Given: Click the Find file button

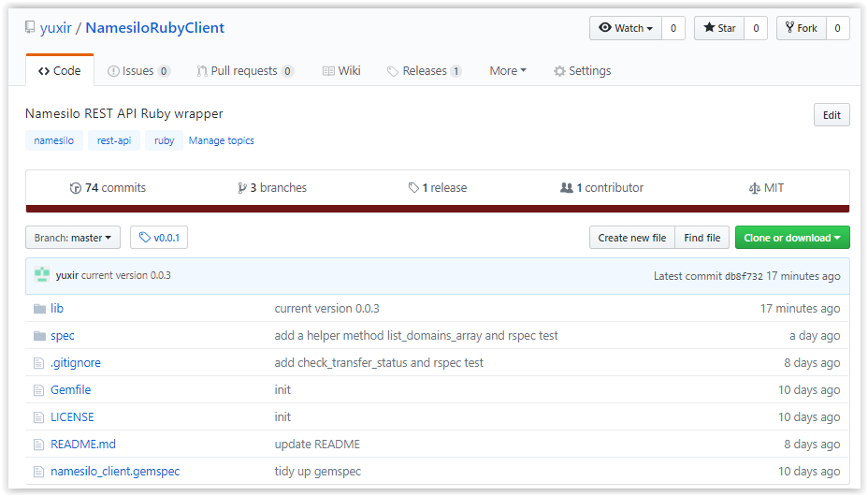Looking at the screenshot, I should point(702,238).
